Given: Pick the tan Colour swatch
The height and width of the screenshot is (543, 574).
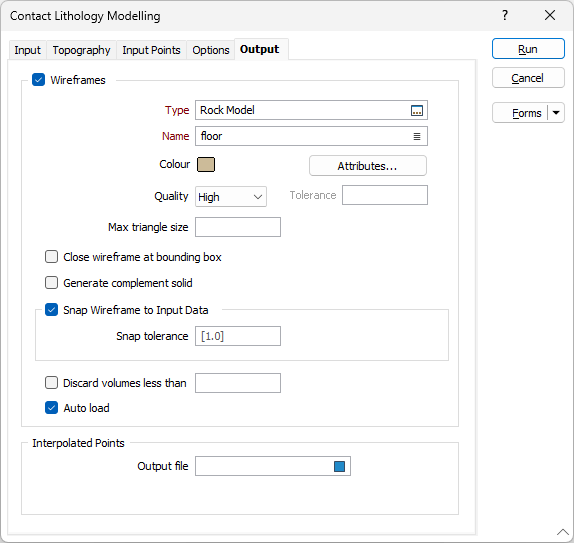Looking at the screenshot, I should point(206,164).
